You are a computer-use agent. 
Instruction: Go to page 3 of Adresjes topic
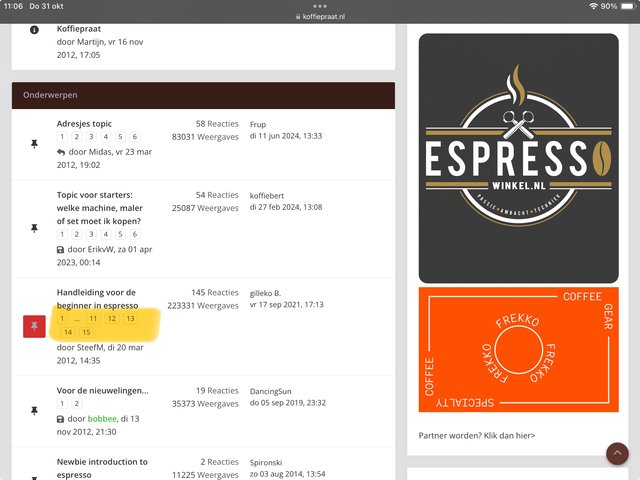[91, 137]
